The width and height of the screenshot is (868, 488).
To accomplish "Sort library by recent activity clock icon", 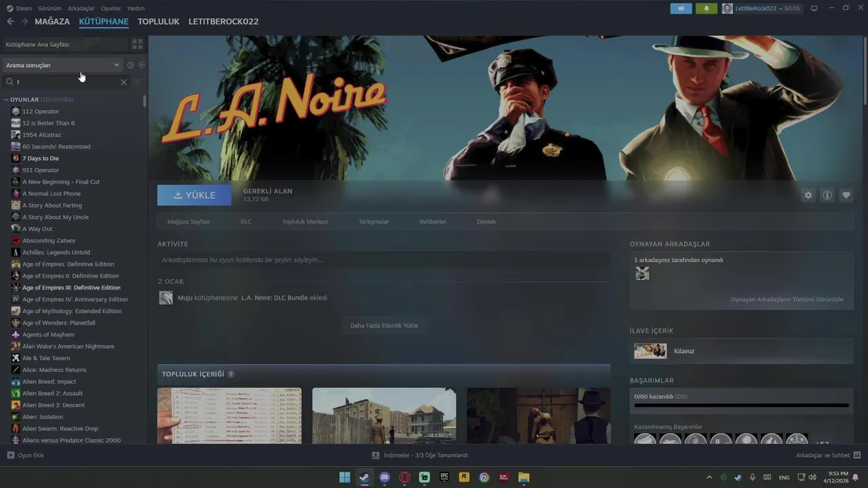I will click(130, 65).
